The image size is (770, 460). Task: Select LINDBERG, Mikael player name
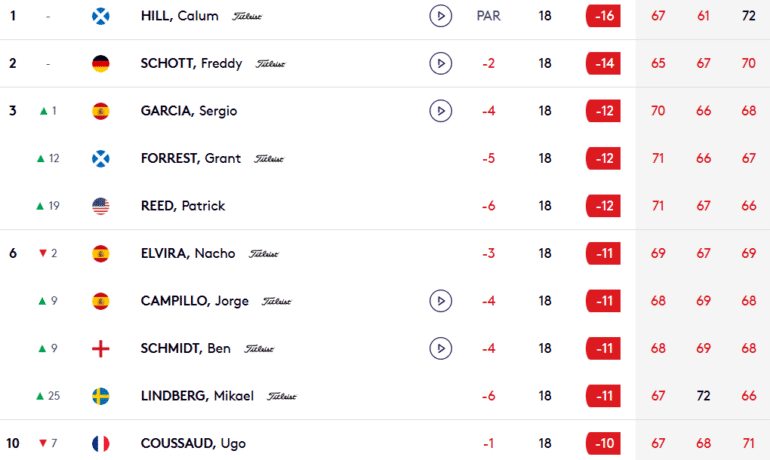click(x=197, y=396)
